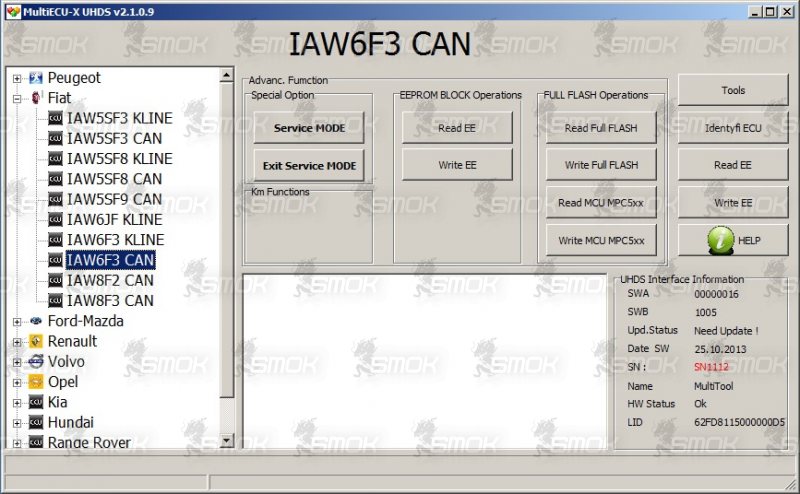
Task: Click the Read MCU MPC5xx button
Action: [601, 203]
